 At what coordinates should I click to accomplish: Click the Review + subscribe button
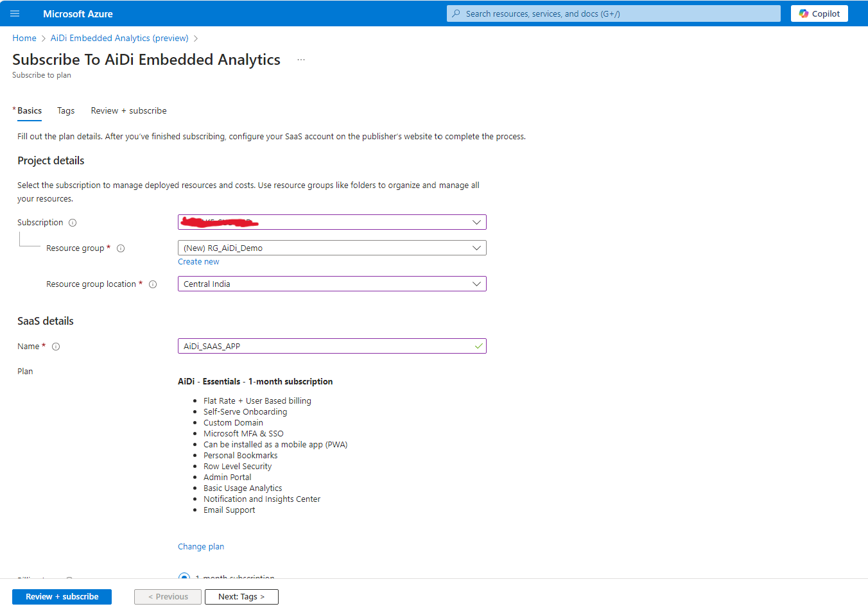click(62, 596)
